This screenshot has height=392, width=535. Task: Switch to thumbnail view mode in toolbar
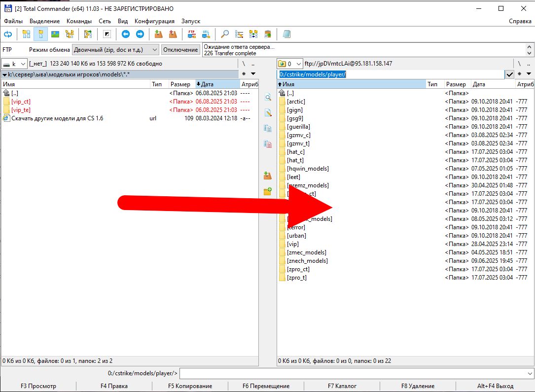55,34
